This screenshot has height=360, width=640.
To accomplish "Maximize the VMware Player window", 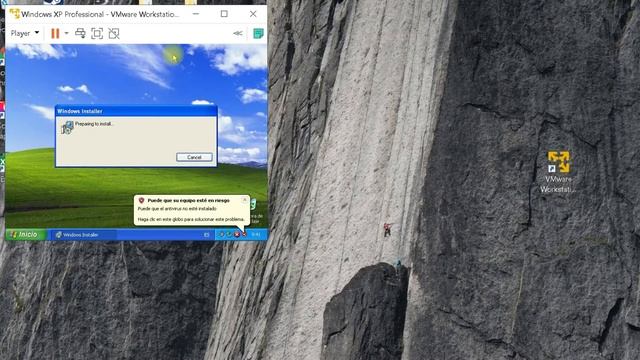I will [224, 14].
